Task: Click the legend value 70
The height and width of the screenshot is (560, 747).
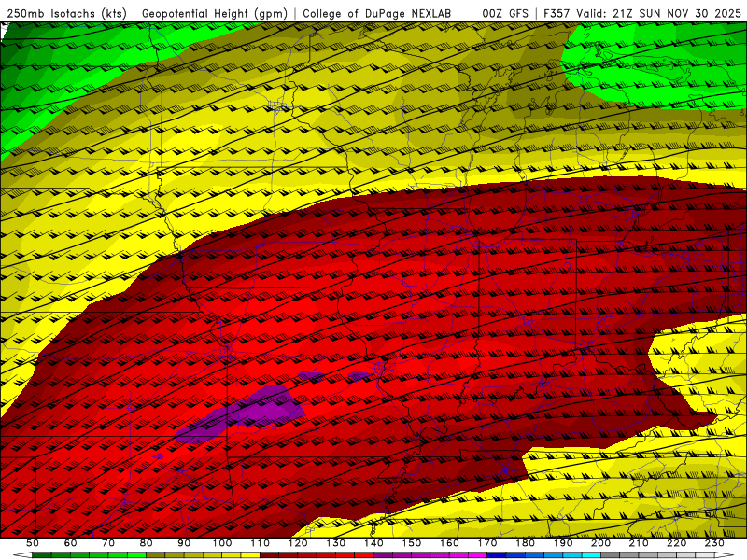Action: 108,543
